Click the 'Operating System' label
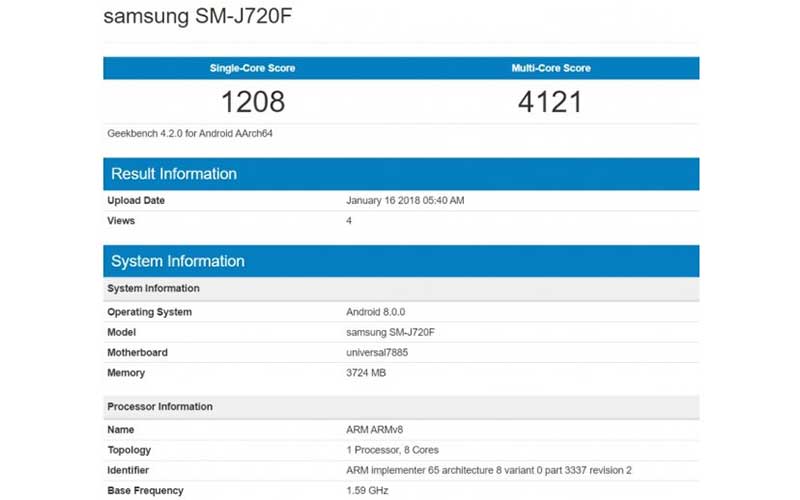800x500 pixels. click(x=149, y=312)
